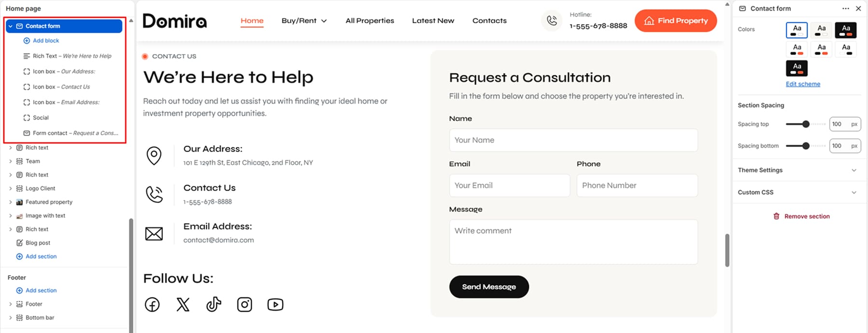Screen dimensions: 868x333
Task: Select Icon box – Our Address block
Action: (x=64, y=71)
